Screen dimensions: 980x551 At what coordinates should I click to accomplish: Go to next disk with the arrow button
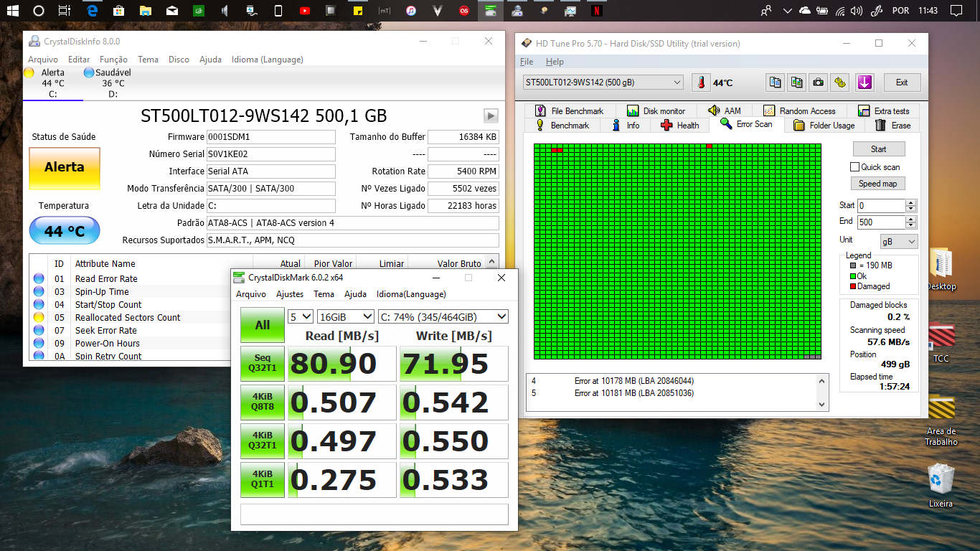(491, 116)
